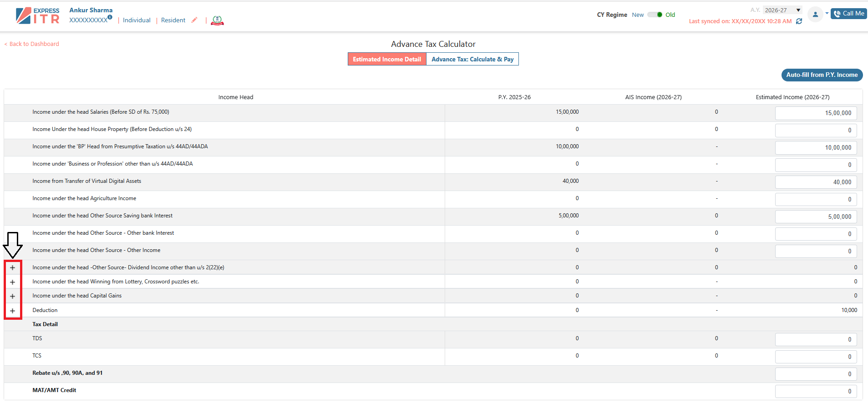This screenshot has height=408, width=868.
Task: Click the user profile avatar icon
Action: (x=815, y=15)
